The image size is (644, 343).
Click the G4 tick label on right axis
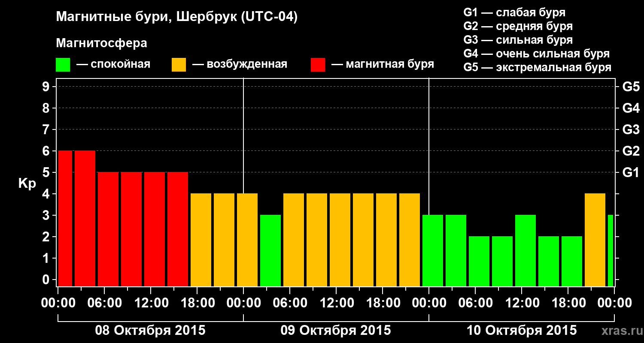pos(631,108)
